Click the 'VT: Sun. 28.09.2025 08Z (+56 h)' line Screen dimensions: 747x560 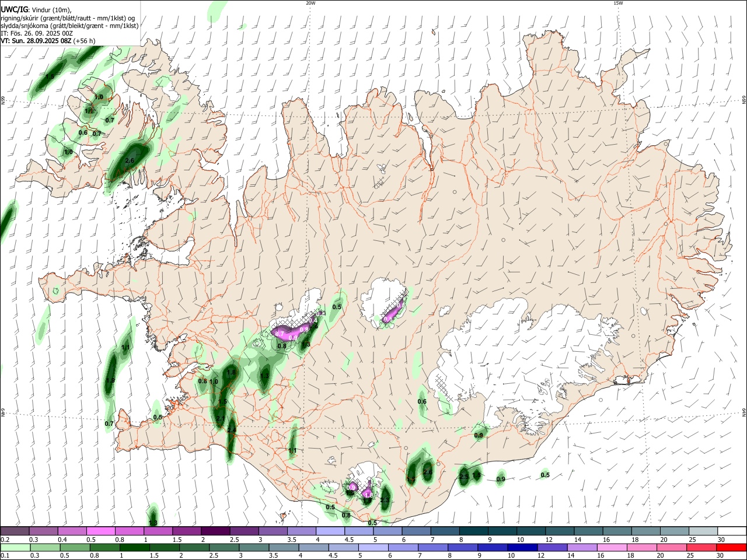(48, 41)
